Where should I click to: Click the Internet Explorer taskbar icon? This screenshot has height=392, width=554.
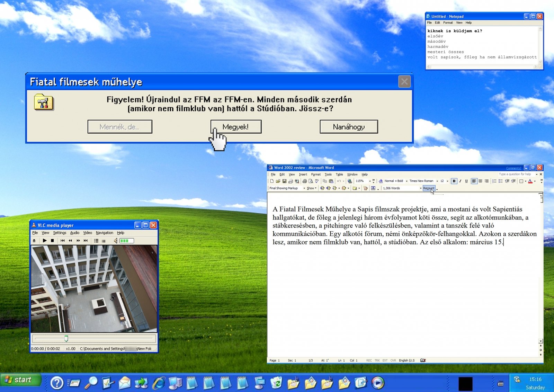(159, 383)
